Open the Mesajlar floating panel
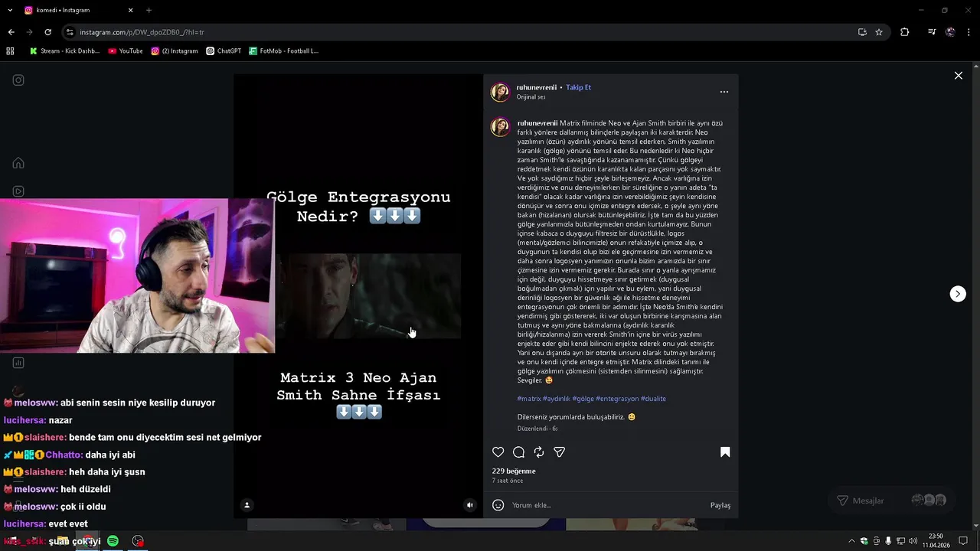980x551 pixels. click(892, 500)
